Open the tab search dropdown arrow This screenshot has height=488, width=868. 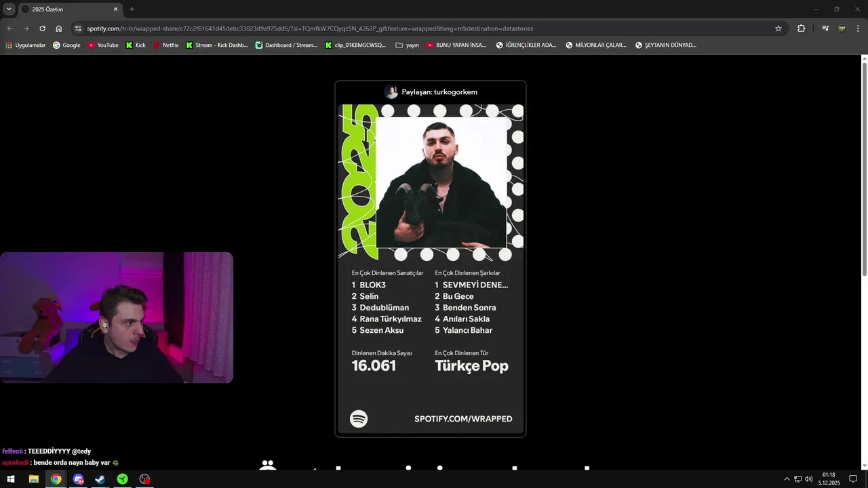(9, 9)
